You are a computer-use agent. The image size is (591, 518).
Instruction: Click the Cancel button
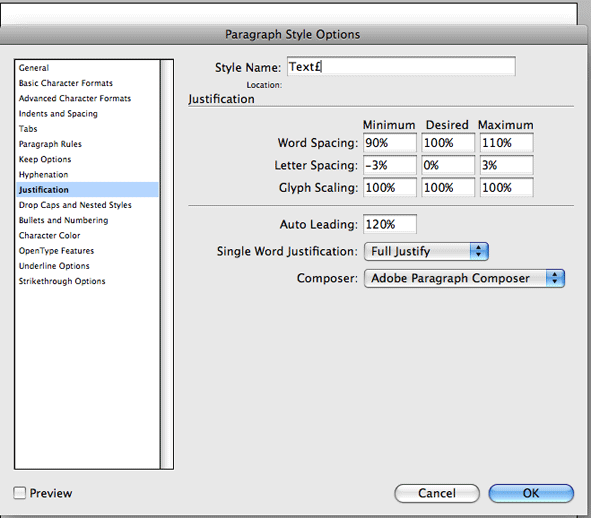437,493
